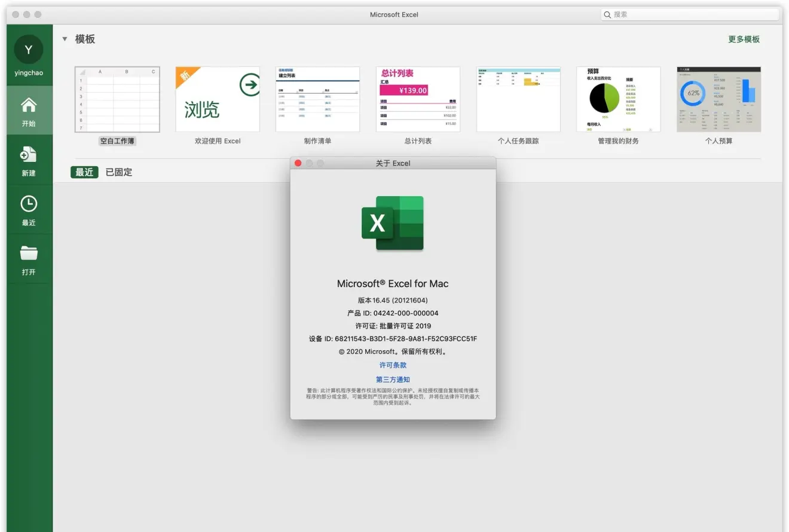Open the 许可条款 link in About dialog
Screen dimensions: 789x532
click(393, 365)
